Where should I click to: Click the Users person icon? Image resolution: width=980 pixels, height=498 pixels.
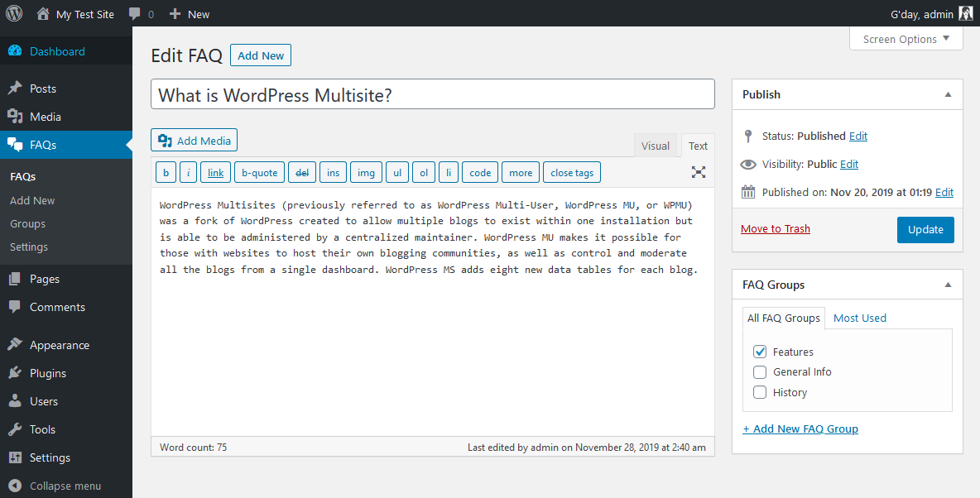pos(15,401)
